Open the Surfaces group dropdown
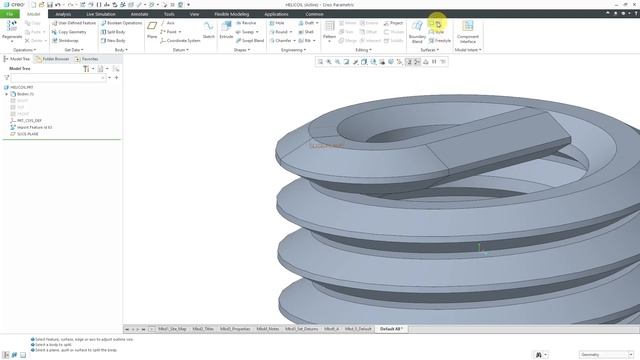This screenshot has height=360, width=640. (x=430, y=50)
